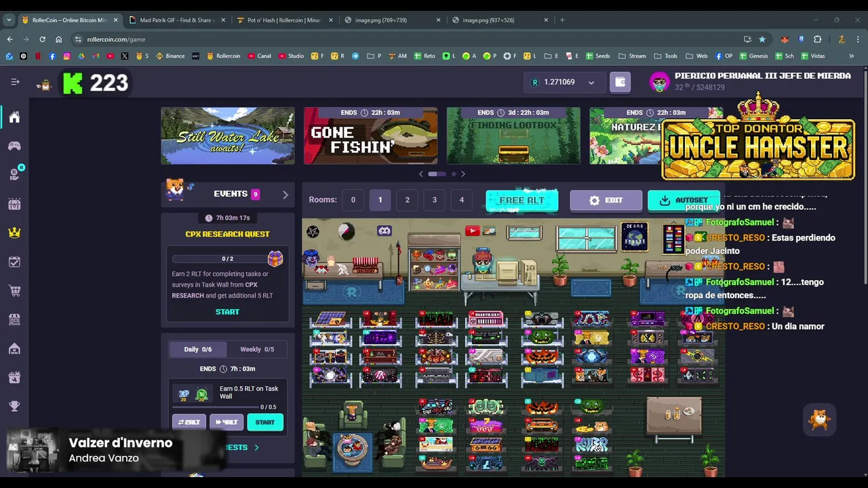Click the carousel page indicator dots
The height and width of the screenshot is (488, 868).
tap(441, 174)
